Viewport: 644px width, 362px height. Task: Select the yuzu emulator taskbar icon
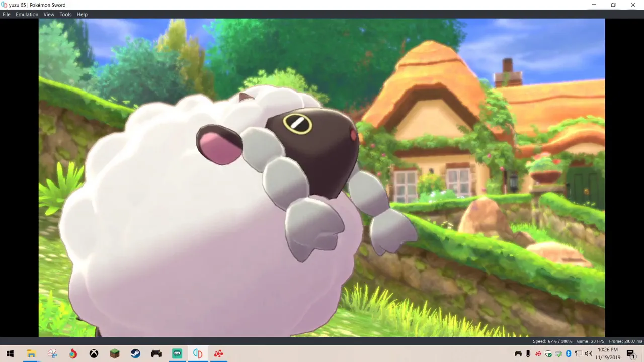point(198,353)
